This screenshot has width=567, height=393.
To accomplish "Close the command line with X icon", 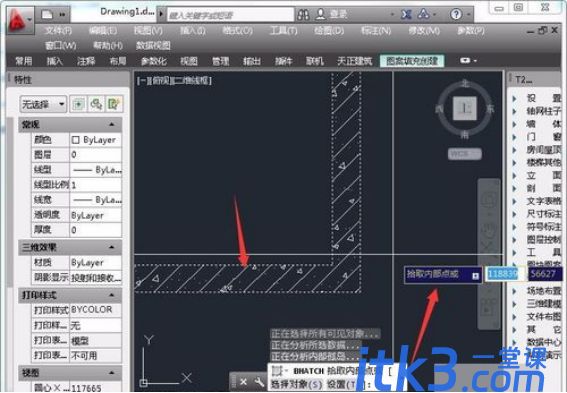I will pyautogui.click(x=243, y=382).
